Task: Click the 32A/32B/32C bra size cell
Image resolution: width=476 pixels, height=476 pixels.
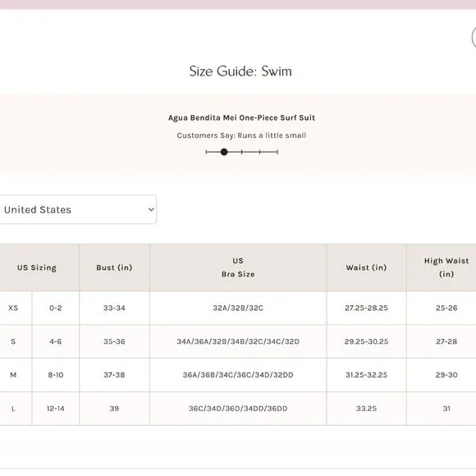Action: pyautogui.click(x=238, y=308)
